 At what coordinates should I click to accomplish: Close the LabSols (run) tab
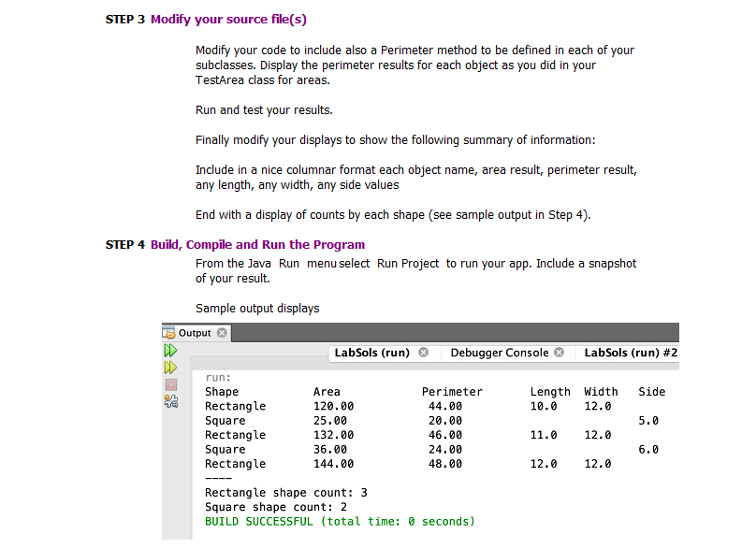tap(422, 353)
